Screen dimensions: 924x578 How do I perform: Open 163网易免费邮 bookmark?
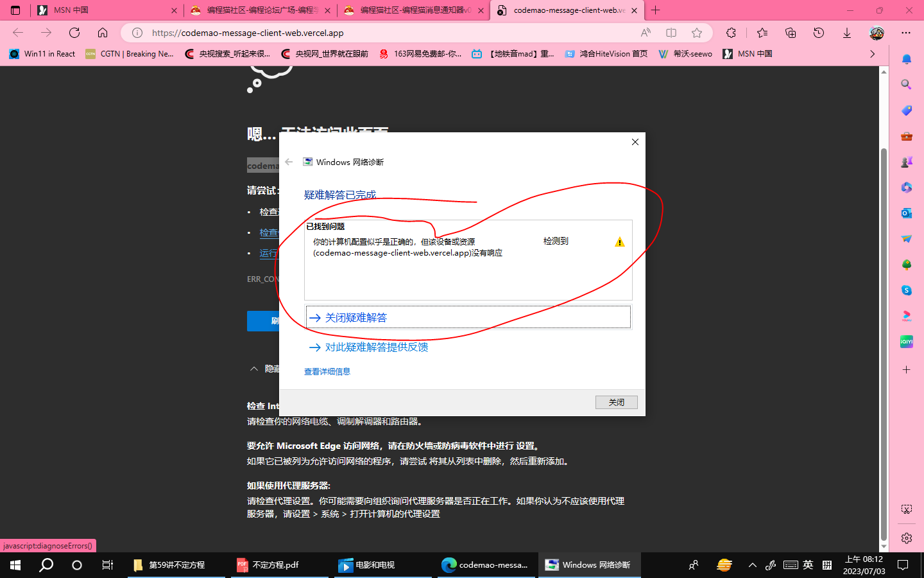[x=420, y=54]
